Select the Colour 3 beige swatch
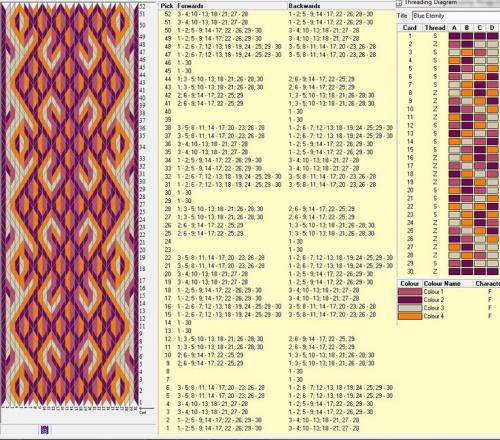This screenshot has height=440, width=500. tap(410, 308)
